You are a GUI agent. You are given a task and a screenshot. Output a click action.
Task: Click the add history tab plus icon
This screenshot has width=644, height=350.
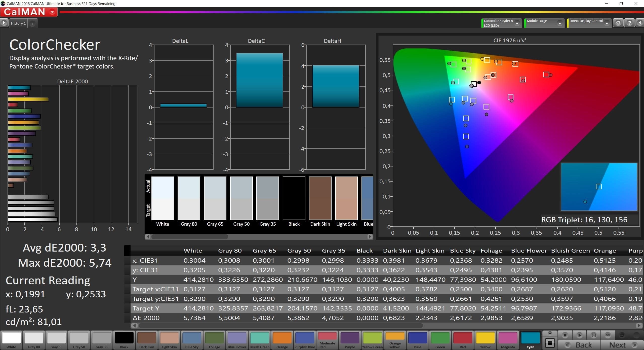[32, 24]
